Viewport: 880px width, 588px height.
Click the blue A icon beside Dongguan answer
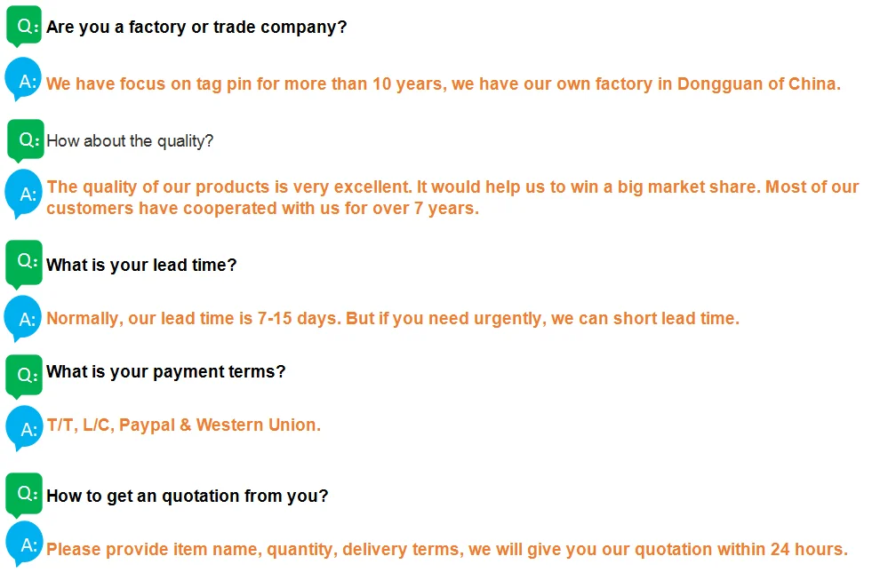click(x=24, y=81)
